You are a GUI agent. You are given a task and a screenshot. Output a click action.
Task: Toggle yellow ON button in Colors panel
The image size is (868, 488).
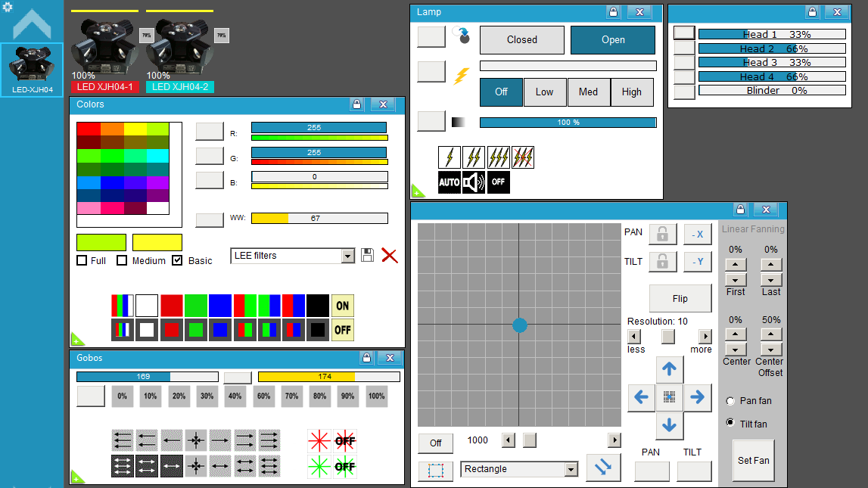(x=343, y=306)
